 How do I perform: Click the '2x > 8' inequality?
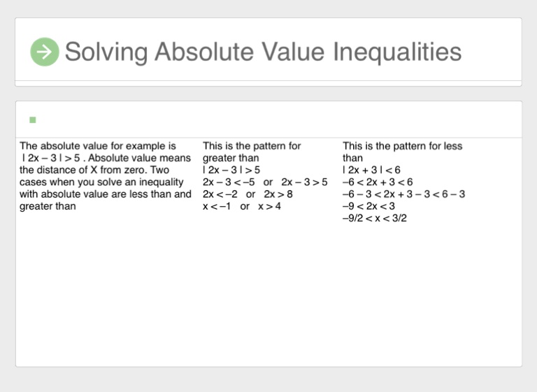[278, 194]
